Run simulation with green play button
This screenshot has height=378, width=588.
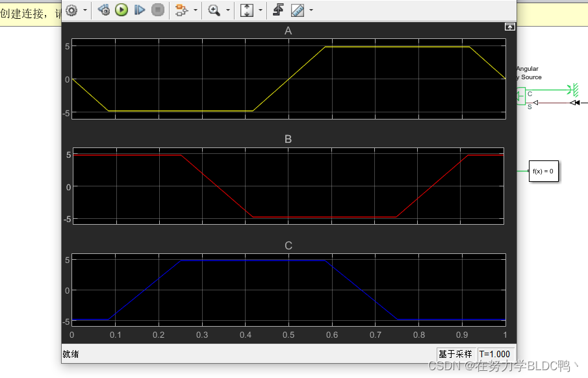click(121, 10)
